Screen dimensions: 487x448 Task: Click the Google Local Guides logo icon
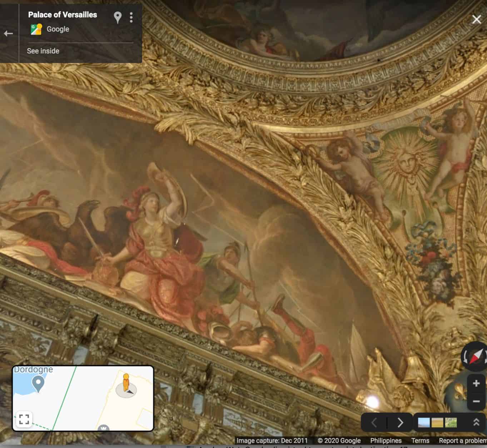tap(36, 29)
